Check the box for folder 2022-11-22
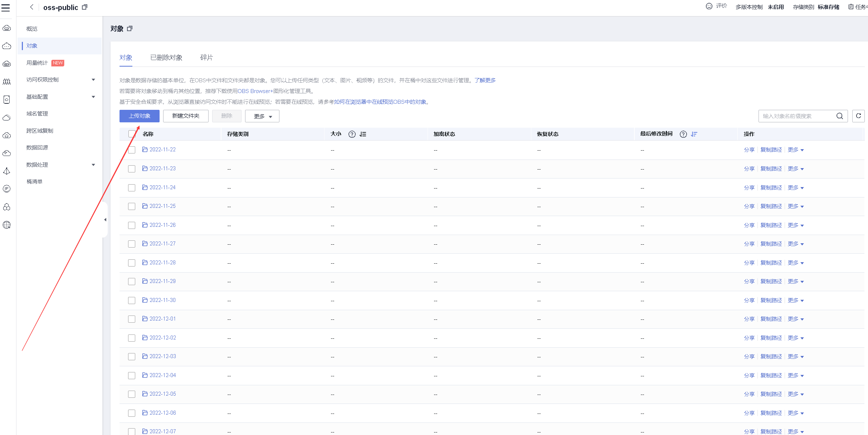 (x=132, y=150)
